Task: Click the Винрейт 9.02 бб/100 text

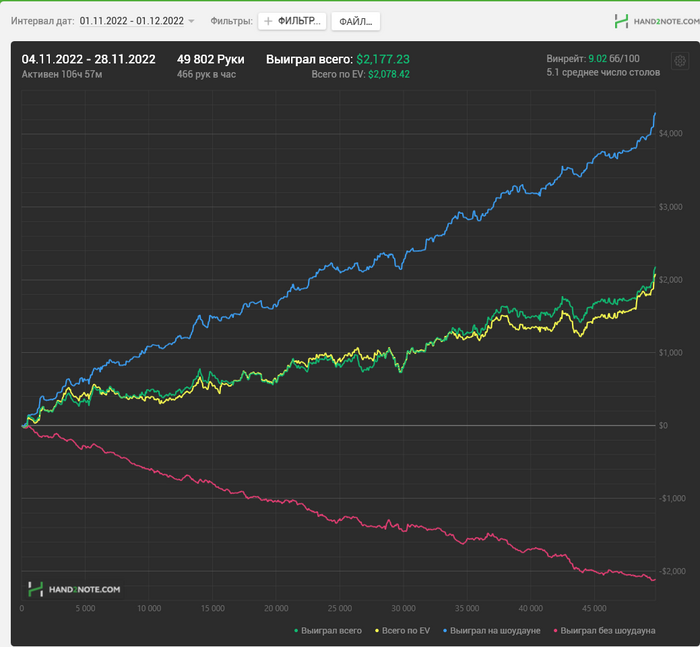Action: 593,58
